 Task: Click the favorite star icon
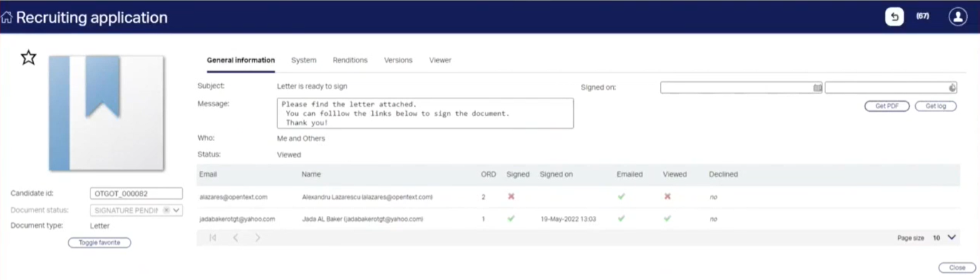(29, 58)
